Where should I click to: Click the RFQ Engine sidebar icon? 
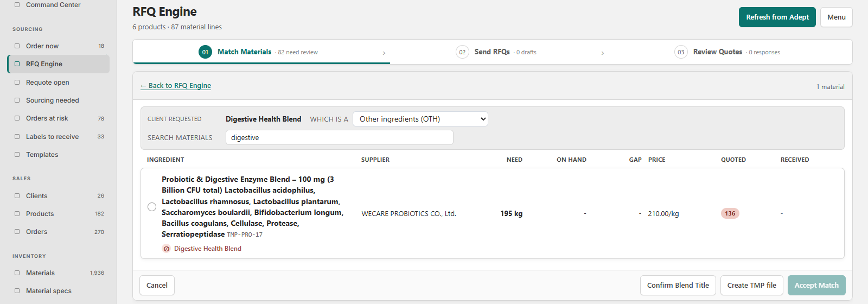click(17, 64)
